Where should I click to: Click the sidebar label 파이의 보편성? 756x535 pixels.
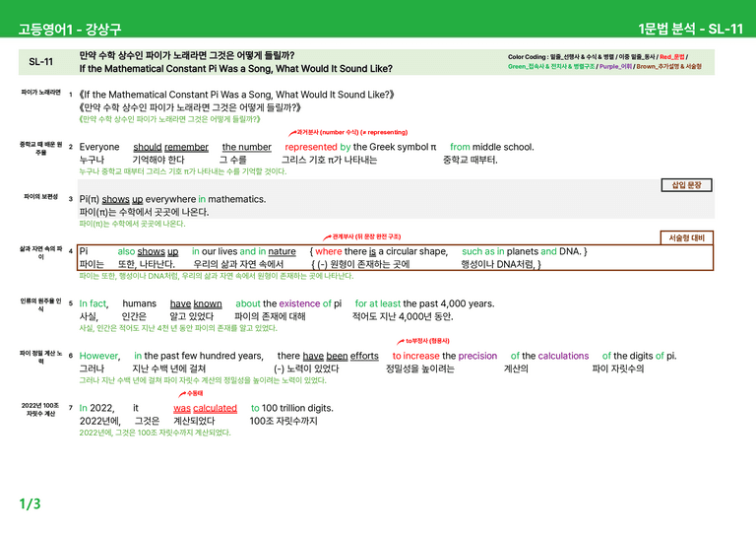[41, 197]
